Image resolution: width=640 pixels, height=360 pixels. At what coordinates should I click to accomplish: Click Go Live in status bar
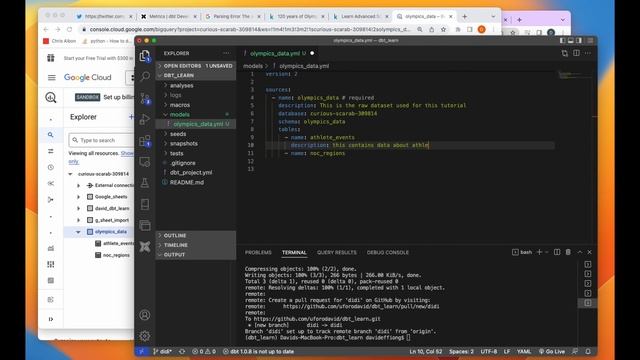(552, 351)
